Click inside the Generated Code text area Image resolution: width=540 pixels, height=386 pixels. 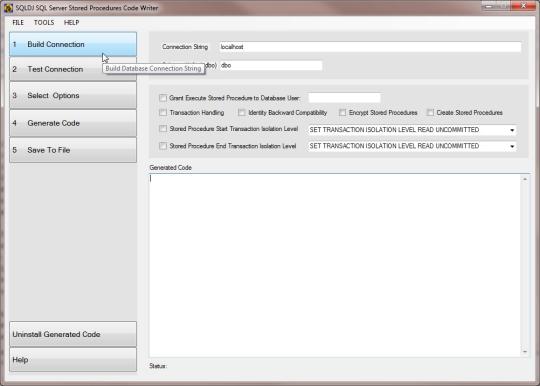(x=335, y=265)
